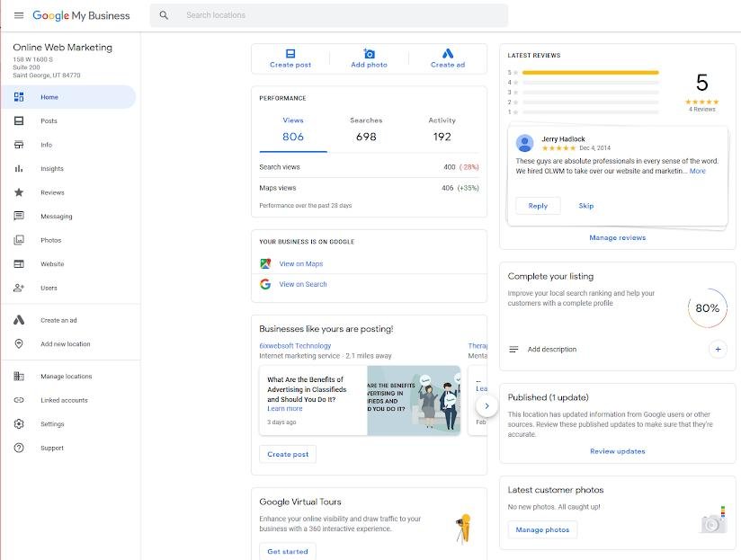Click the Linked accounts chain icon
Image resolution: width=741 pixels, height=560 pixels.
pos(19,400)
